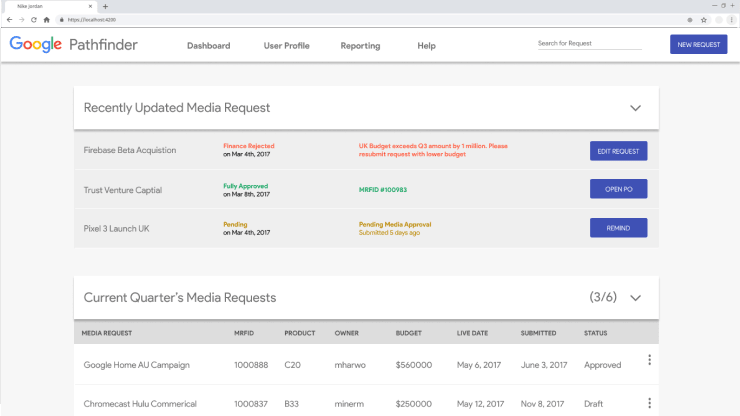Open options menu for Google Home AU Campaign
Screen dimensions: 740x416
click(x=649, y=360)
